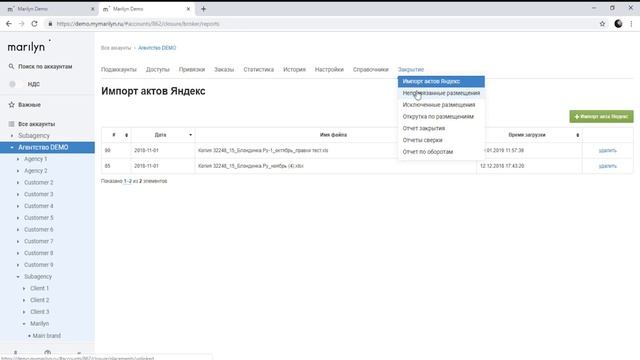Bookmark this page with star icon
The width and height of the screenshot is (640, 360).
(602, 24)
